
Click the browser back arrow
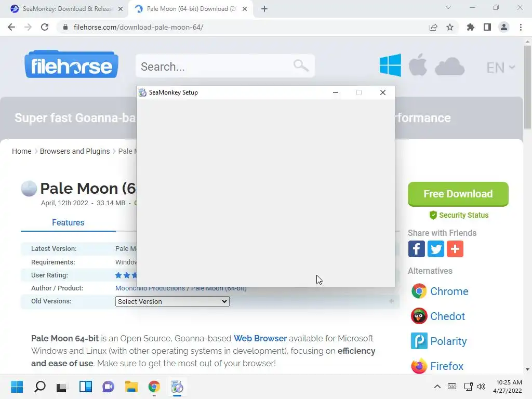(11, 27)
